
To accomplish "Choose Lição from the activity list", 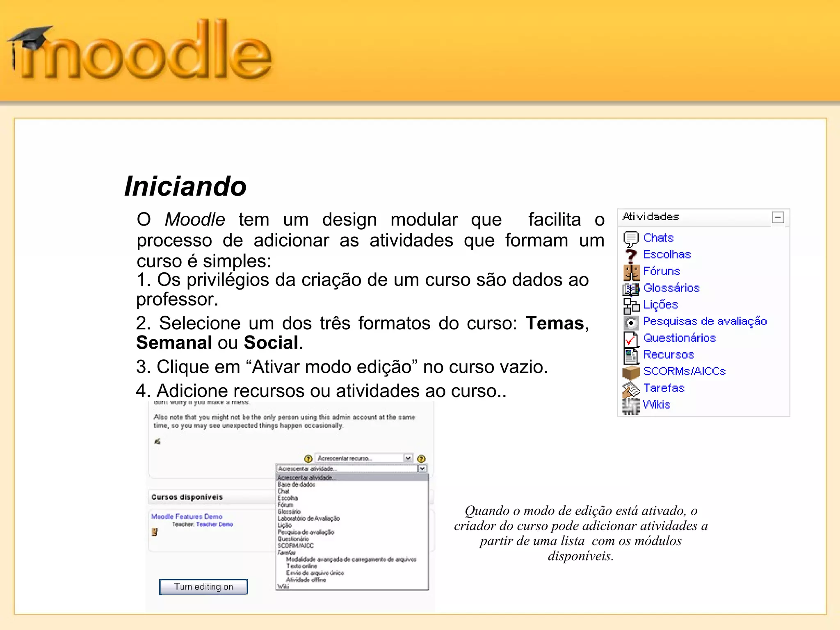I will tap(284, 525).
